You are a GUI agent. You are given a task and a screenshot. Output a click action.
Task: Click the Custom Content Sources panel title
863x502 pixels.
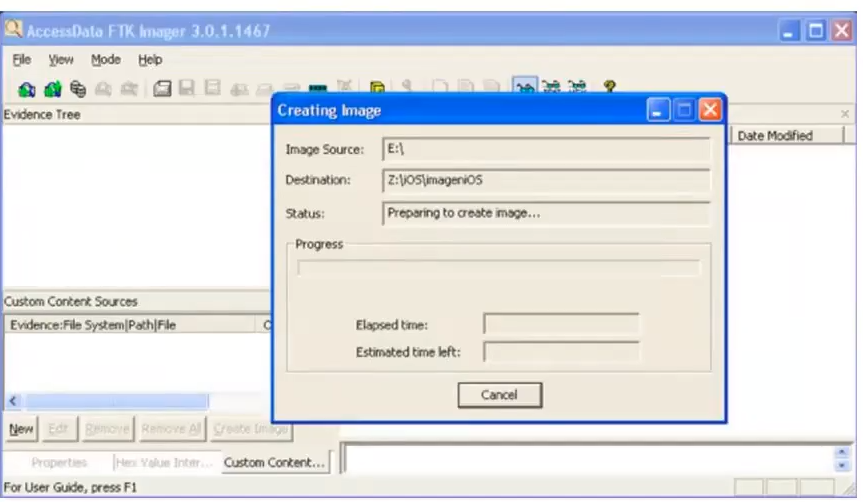(70, 302)
